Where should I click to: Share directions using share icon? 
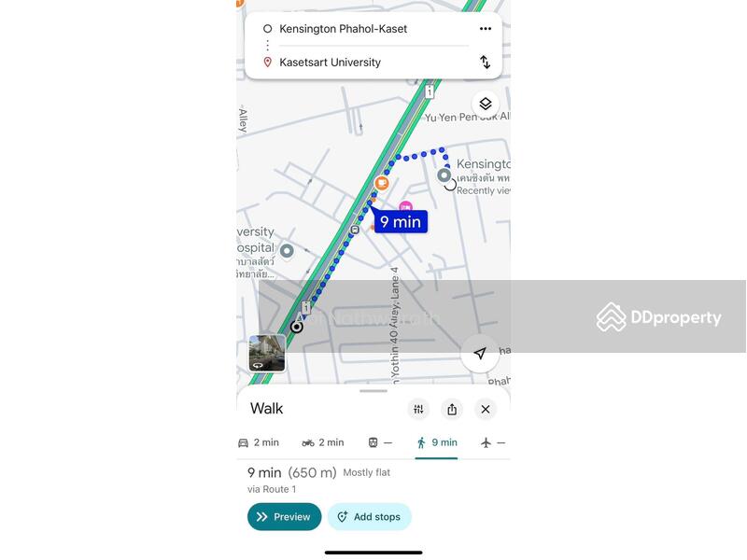(x=452, y=409)
